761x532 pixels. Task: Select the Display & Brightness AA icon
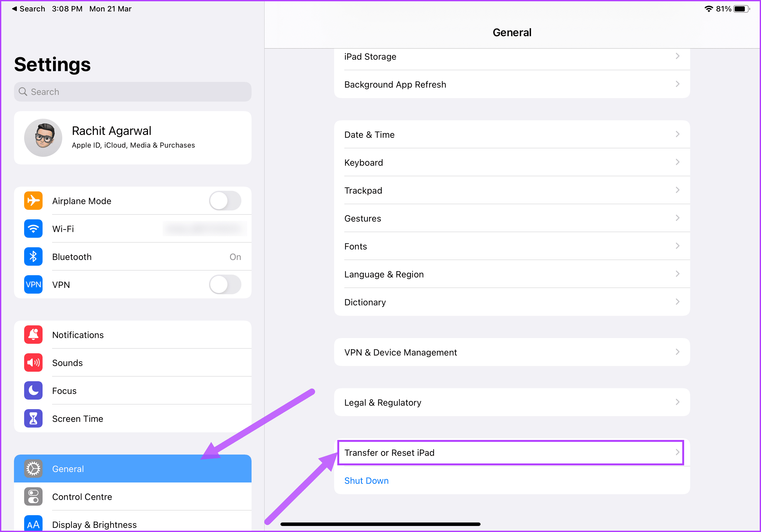(33, 523)
